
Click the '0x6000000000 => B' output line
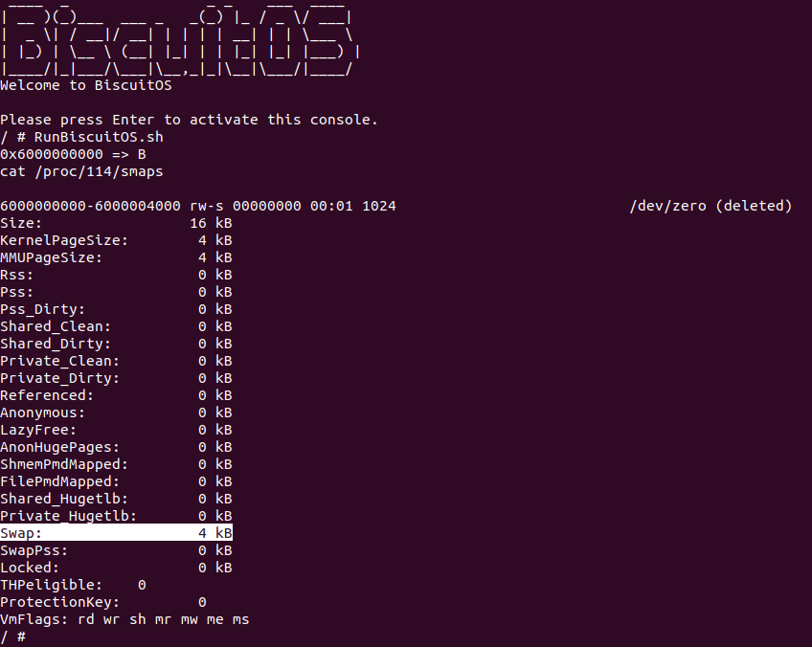point(73,154)
